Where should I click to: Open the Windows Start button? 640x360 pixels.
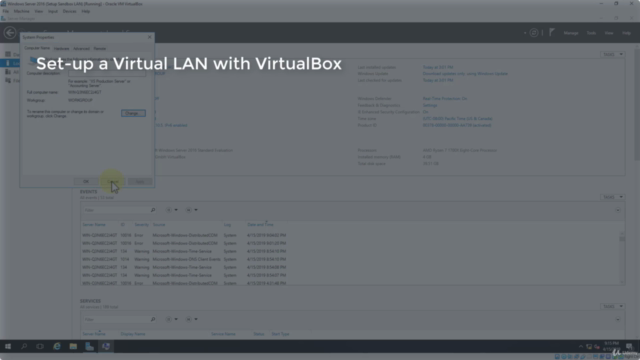[8, 347]
